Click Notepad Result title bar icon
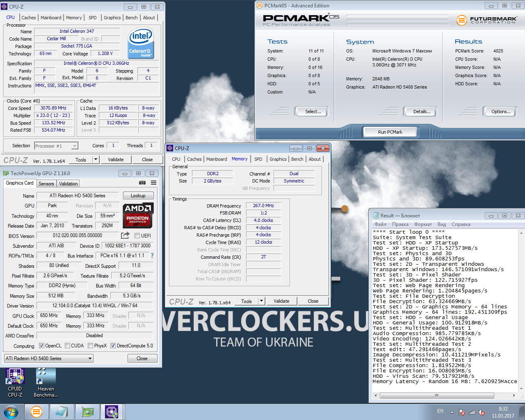 [376, 215]
